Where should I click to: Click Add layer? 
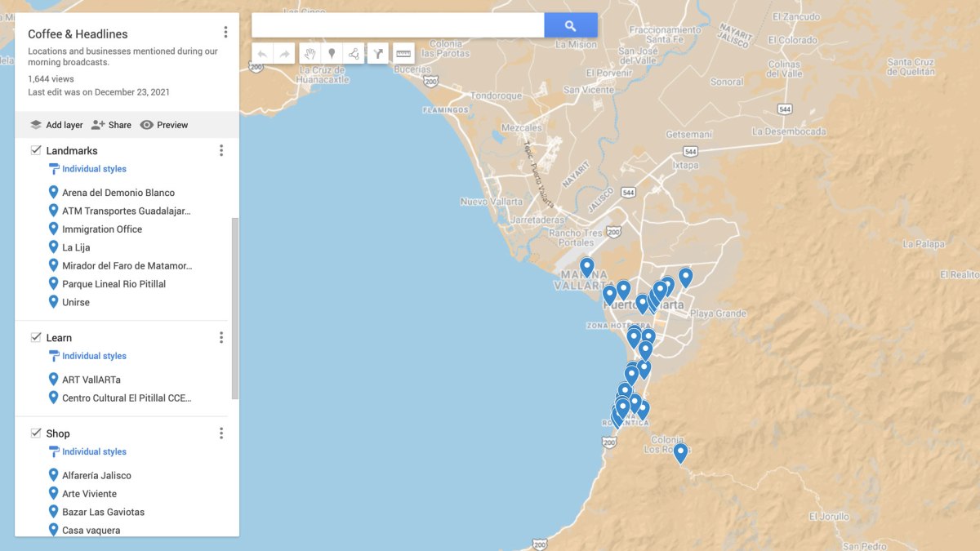tap(56, 125)
